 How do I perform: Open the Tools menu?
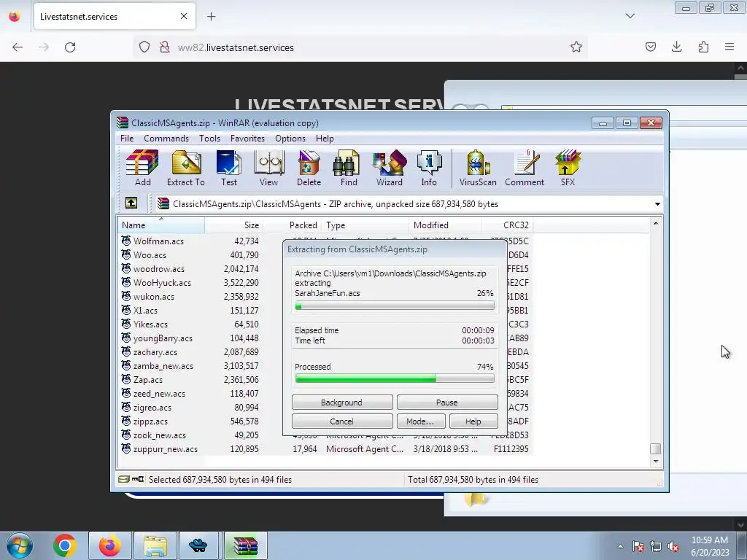209,139
